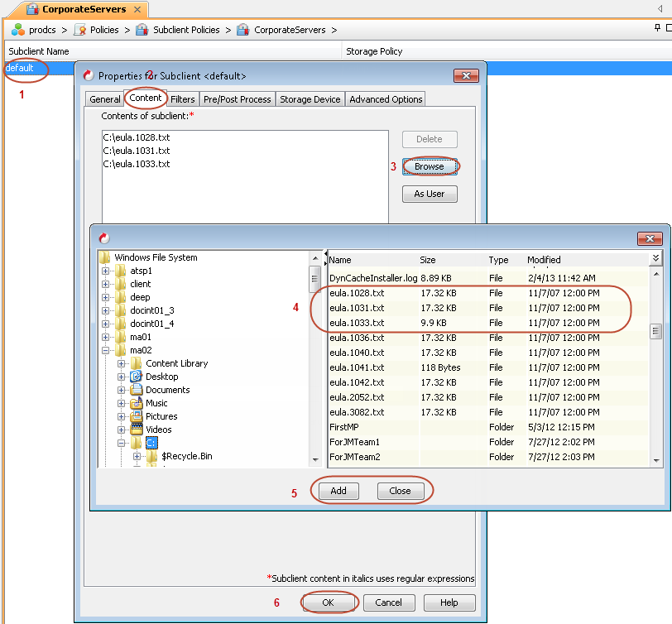
Task: Select the Documents folder icon
Action: coord(137,390)
